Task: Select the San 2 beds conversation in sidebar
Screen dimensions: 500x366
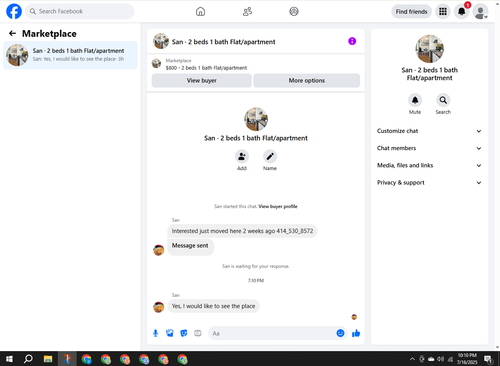Action: click(70, 55)
